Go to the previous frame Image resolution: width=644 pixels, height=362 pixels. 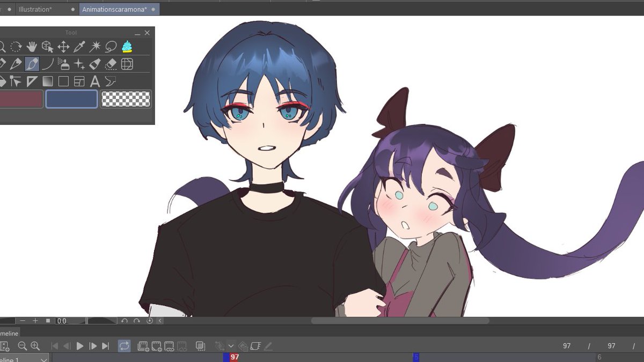point(67,346)
